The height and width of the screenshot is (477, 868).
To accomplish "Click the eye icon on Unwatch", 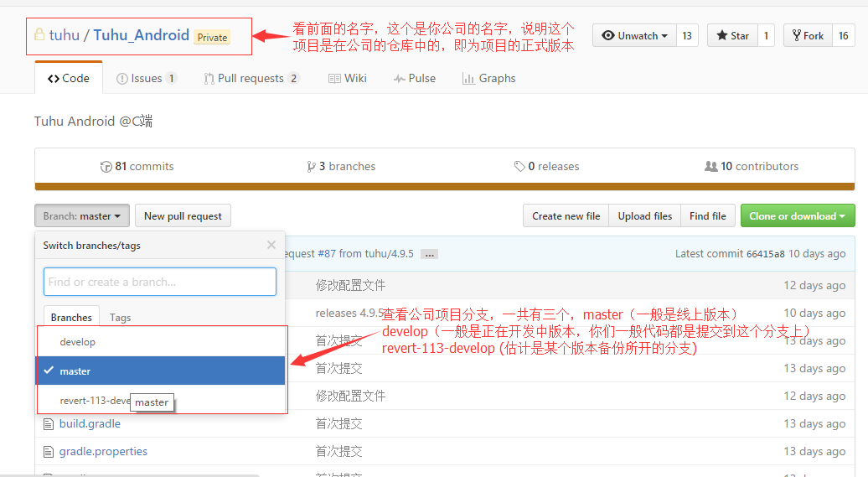I will click(x=607, y=35).
